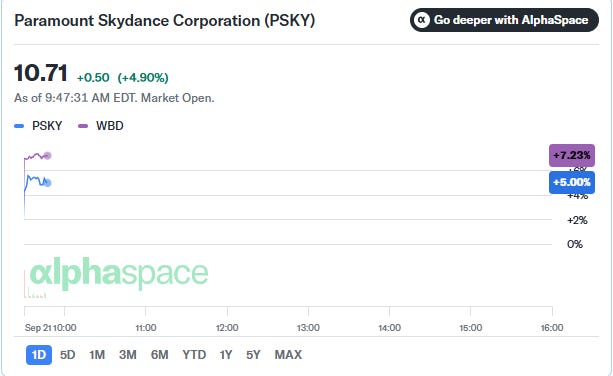Screen dimensions: 613x376
Task: Click the +5.00% blue badge
Action: (x=572, y=183)
